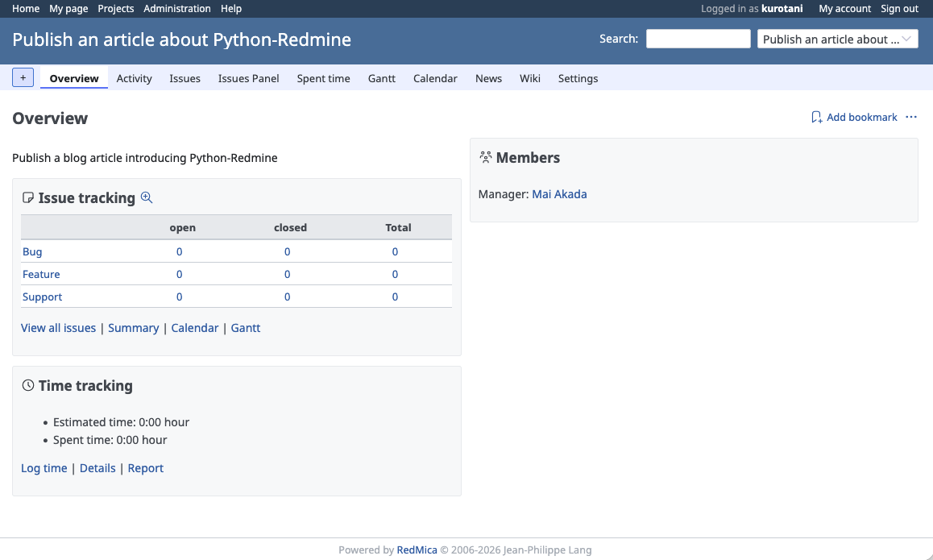This screenshot has height=560, width=933.
Task: Click the Time tracking clock icon
Action: click(28, 386)
